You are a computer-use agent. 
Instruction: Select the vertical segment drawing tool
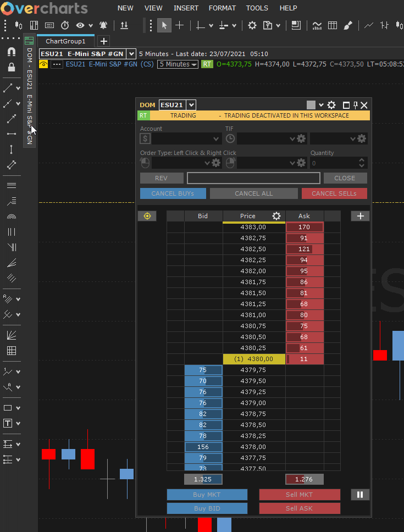coord(12,149)
